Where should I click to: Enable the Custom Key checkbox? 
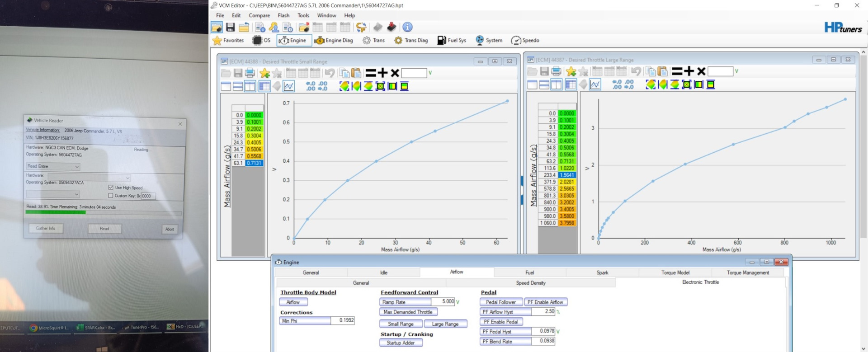pos(111,196)
